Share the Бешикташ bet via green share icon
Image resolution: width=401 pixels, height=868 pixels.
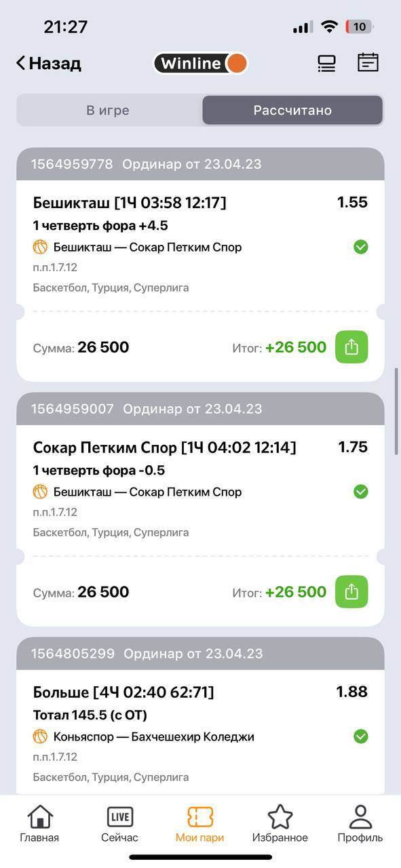pos(351,347)
